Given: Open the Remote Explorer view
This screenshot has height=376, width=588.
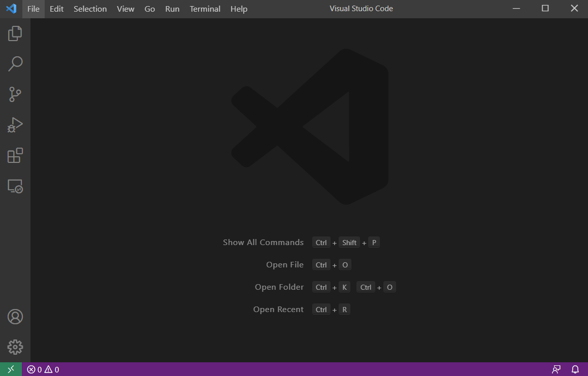Looking at the screenshot, I should pyautogui.click(x=15, y=186).
